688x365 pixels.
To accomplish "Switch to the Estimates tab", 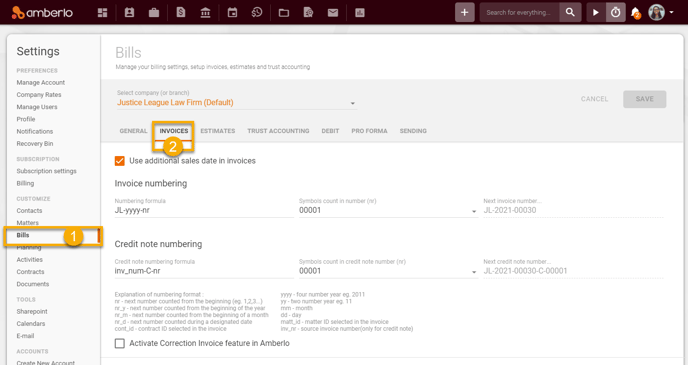I will pyautogui.click(x=218, y=131).
